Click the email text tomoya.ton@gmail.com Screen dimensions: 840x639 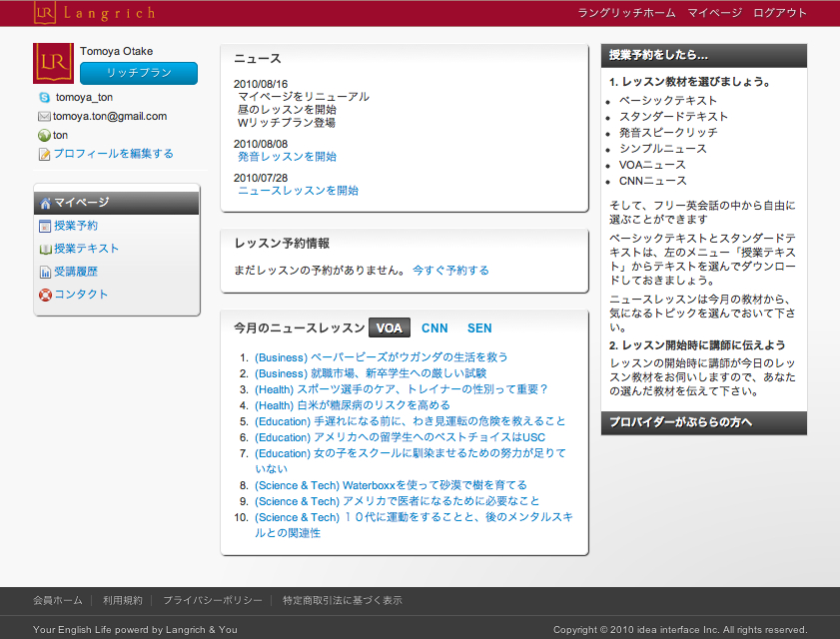pos(110,116)
